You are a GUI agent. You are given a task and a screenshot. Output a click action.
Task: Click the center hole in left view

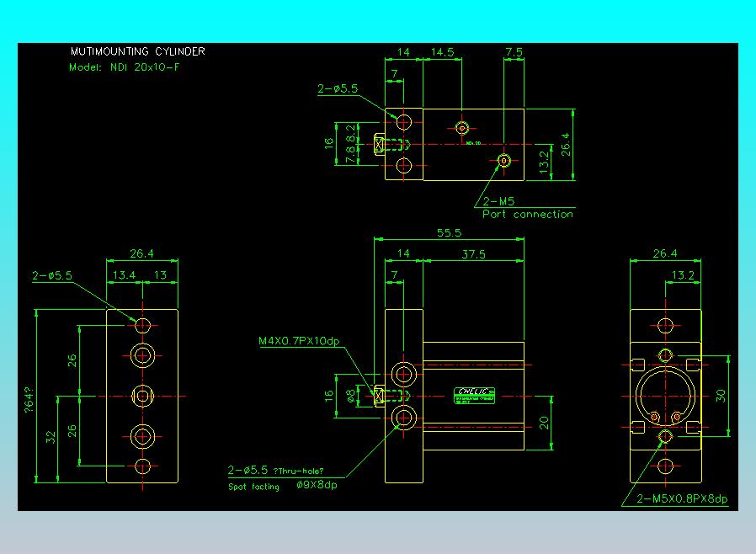142,396
